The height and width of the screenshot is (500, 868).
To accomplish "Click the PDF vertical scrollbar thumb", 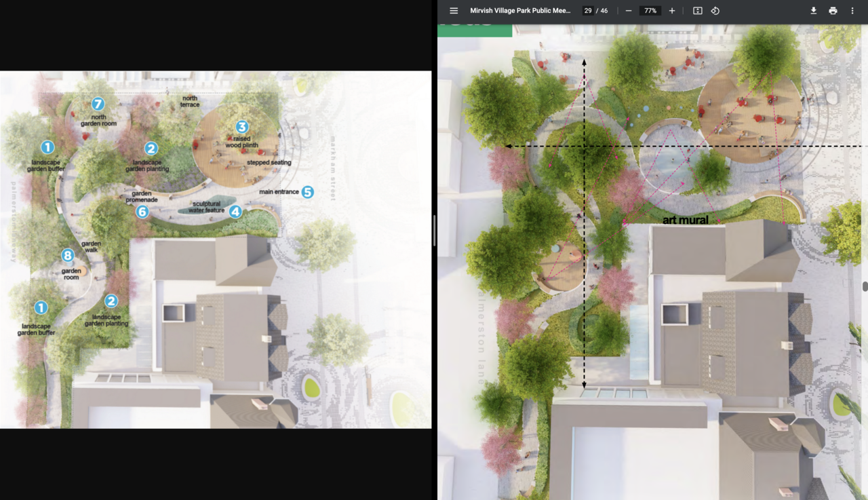I will [x=865, y=286].
